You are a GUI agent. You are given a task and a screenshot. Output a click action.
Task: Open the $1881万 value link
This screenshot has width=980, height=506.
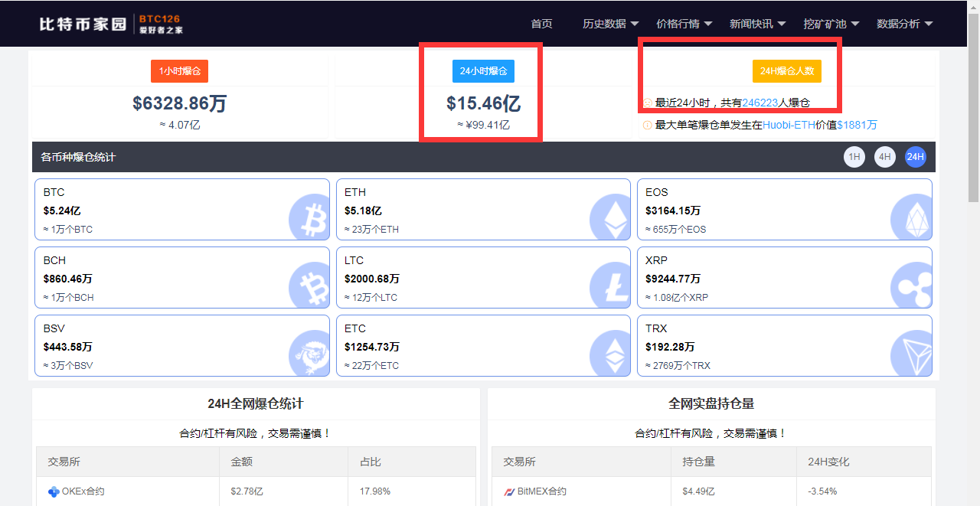click(857, 125)
